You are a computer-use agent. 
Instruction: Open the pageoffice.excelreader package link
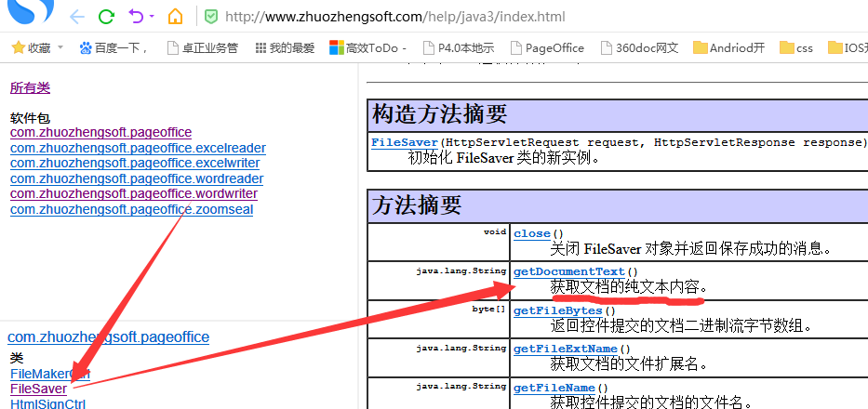click(x=138, y=148)
